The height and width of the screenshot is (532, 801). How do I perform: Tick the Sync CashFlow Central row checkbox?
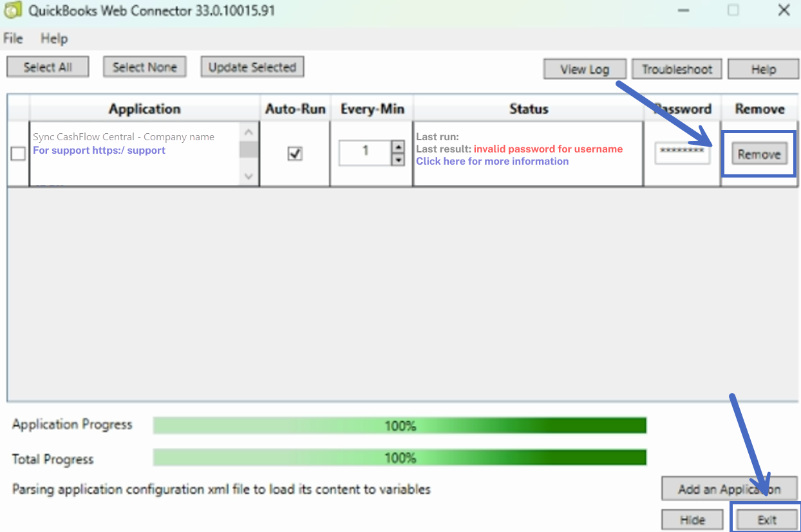tap(18, 154)
